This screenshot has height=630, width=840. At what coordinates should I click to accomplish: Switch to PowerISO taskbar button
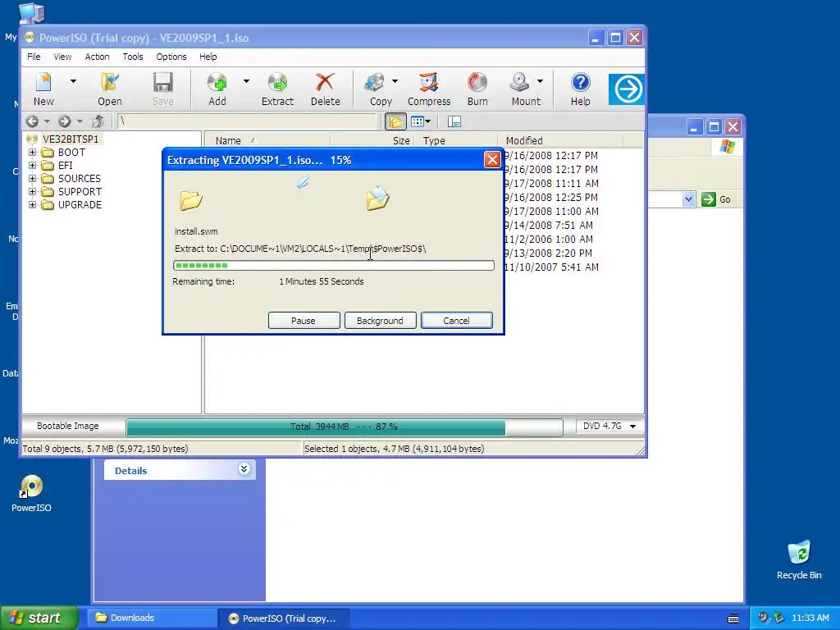(284, 619)
